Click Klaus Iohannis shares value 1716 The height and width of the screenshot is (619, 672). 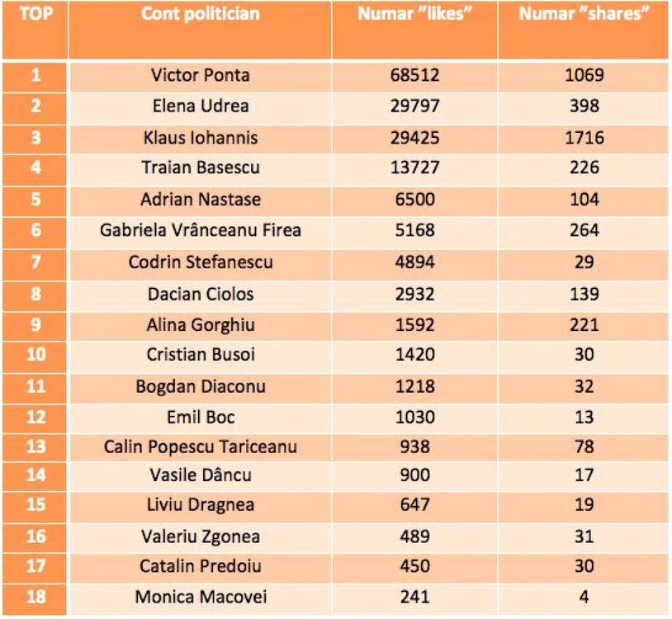584,139
